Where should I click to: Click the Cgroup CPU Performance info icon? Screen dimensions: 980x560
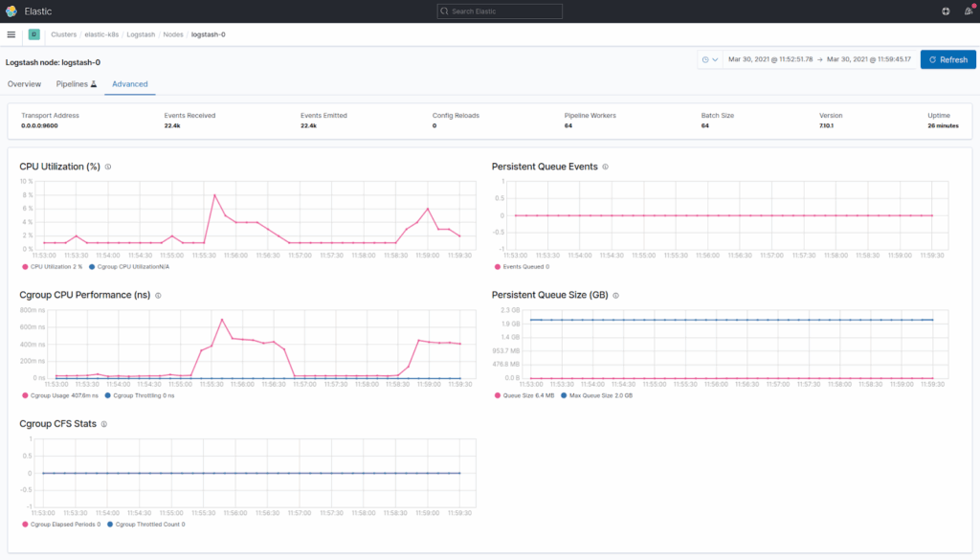(x=158, y=296)
